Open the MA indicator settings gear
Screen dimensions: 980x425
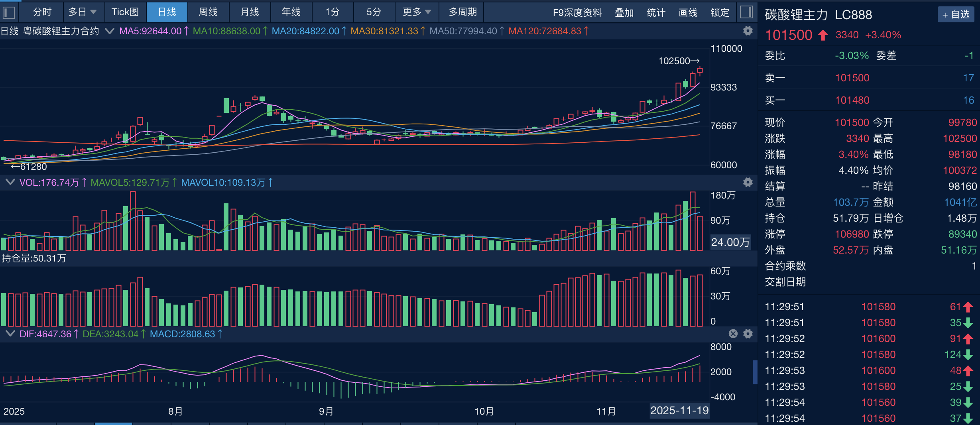[748, 31]
